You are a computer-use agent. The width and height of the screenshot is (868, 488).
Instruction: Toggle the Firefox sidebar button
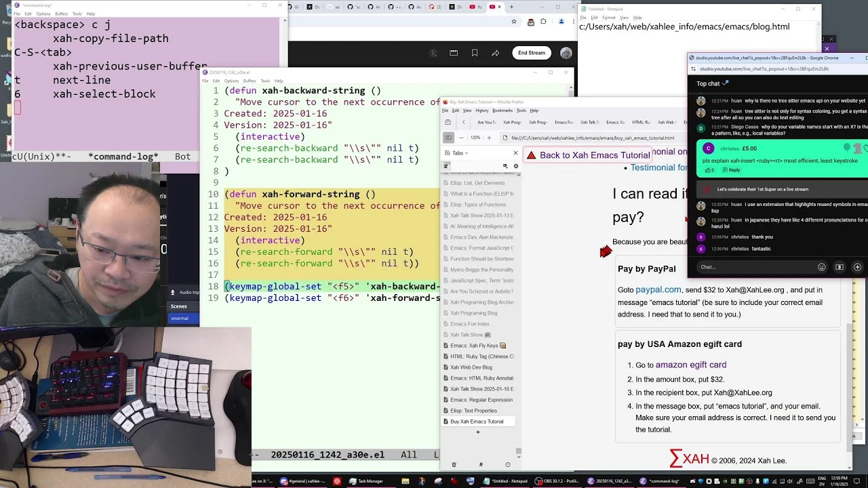coord(448,138)
